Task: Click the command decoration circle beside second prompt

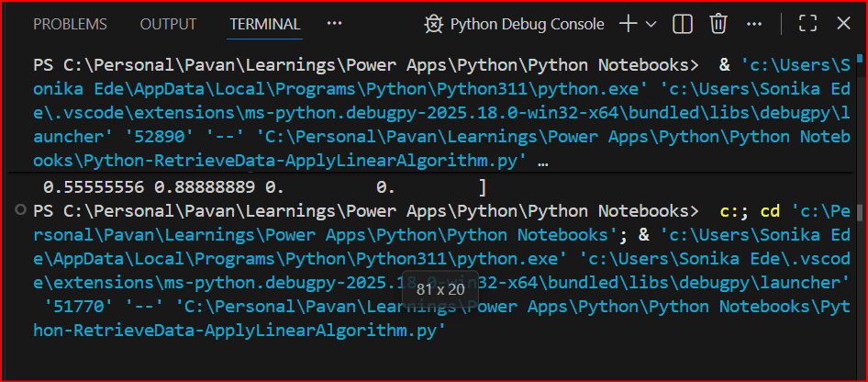Action: 20,211
